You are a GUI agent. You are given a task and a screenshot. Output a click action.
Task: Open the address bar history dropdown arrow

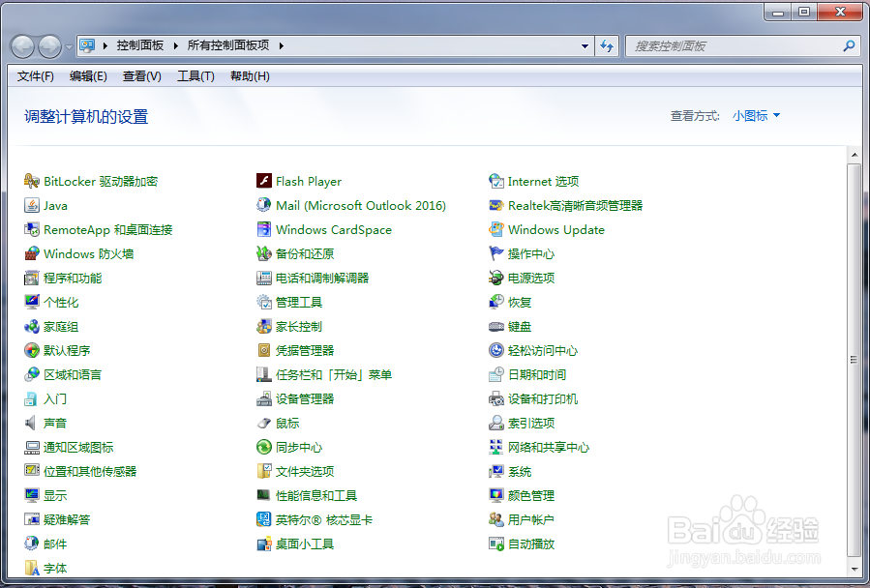click(x=585, y=46)
